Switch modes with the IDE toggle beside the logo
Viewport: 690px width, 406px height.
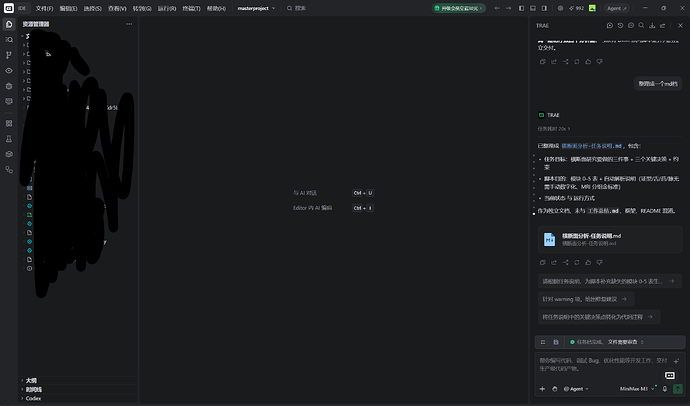pos(22,8)
